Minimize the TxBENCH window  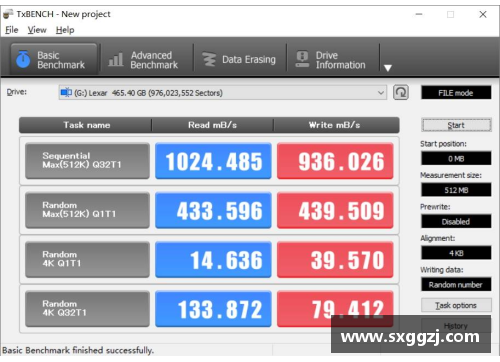pyautogui.click(x=419, y=14)
